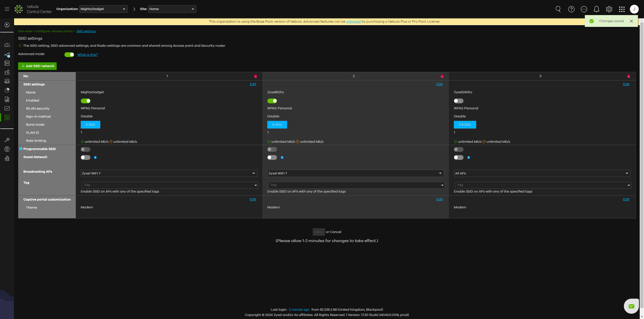The height and width of the screenshot is (319, 644).
Task: Enable the Zyxel24Ghz SSID toggle
Action: coord(458,101)
